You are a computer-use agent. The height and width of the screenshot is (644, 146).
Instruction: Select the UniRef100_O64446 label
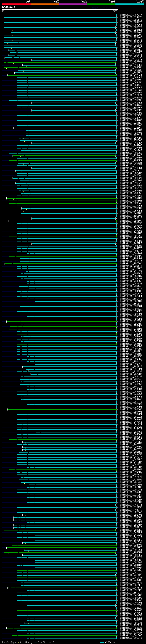click(131, 77)
